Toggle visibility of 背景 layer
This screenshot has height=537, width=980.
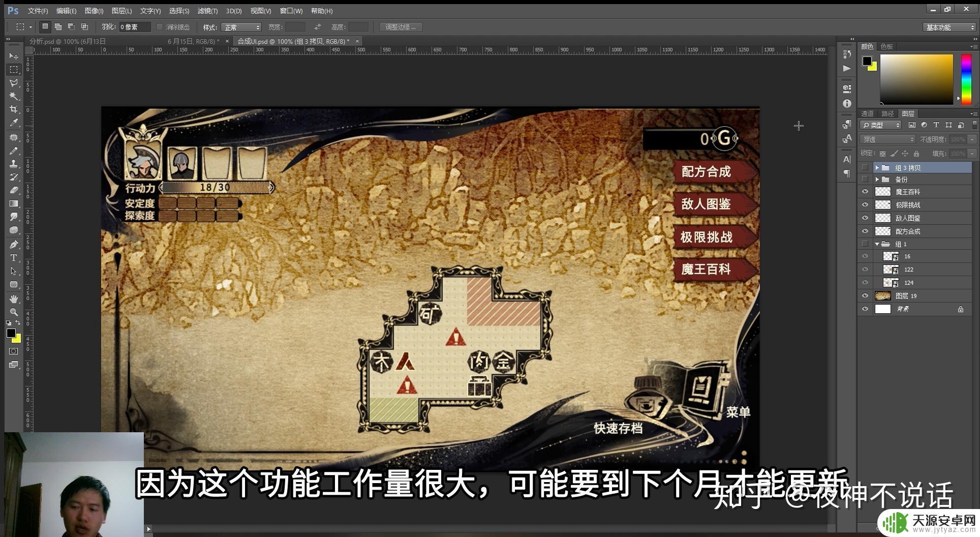[x=865, y=309]
